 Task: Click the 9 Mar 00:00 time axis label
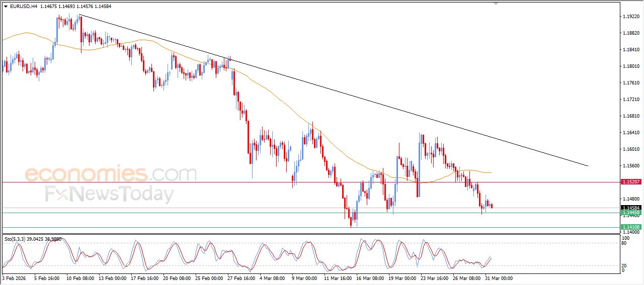coord(304,278)
